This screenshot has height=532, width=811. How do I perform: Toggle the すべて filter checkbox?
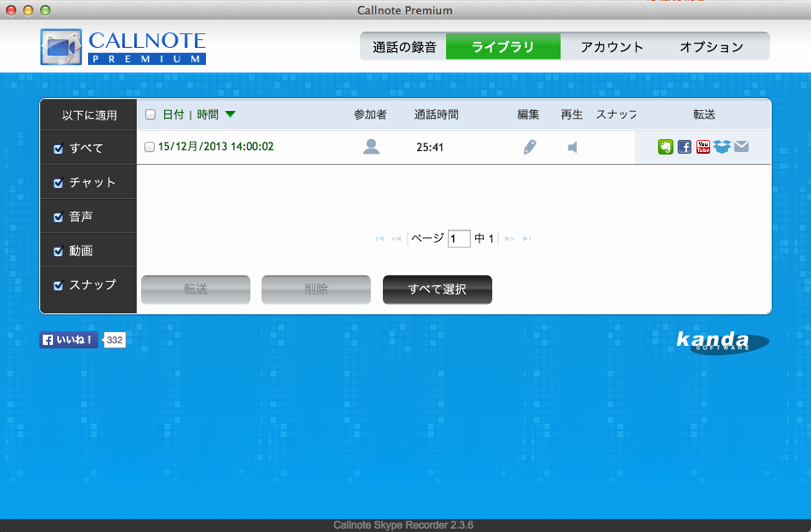[58, 149]
